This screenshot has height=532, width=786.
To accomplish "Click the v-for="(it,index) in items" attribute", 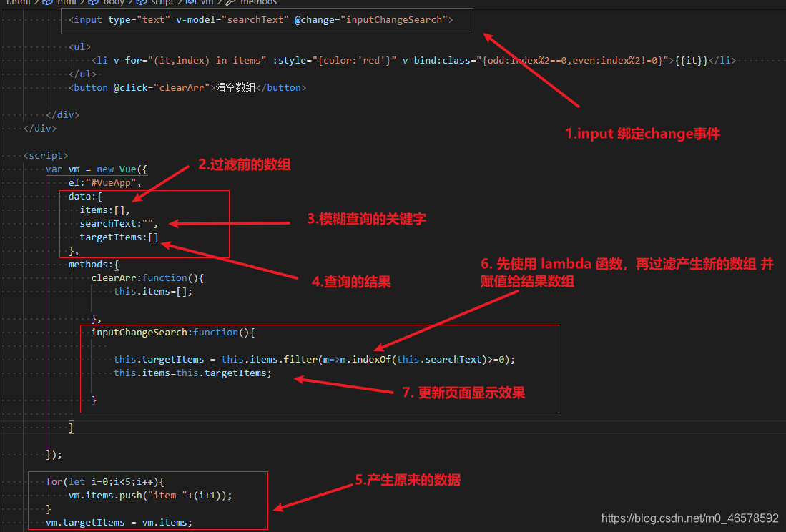I will [190, 61].
